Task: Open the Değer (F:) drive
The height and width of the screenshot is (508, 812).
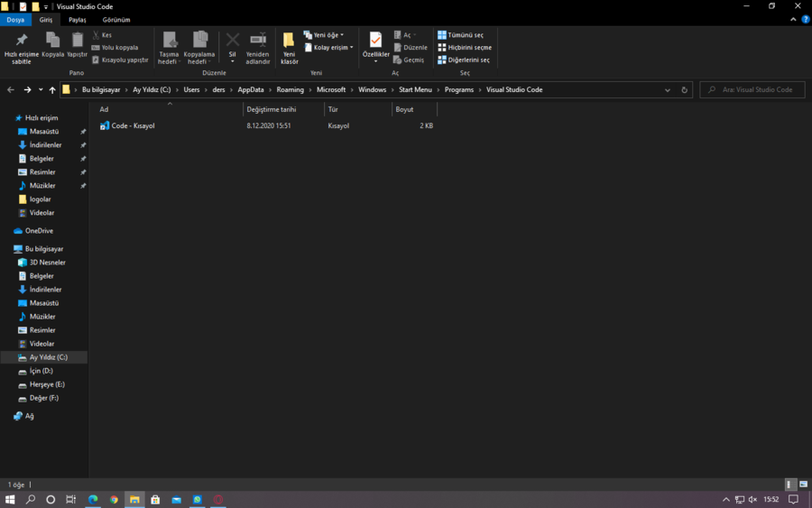Action: [43, 398]
